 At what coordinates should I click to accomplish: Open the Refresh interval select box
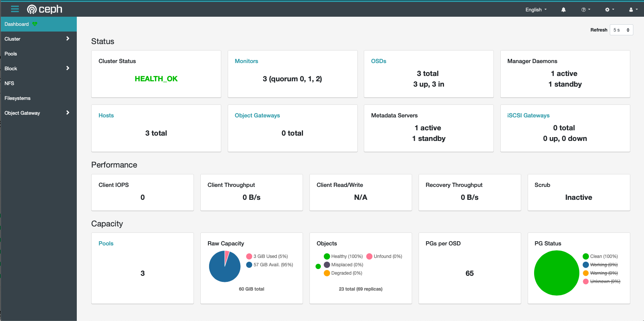click(x=621, y=30)
